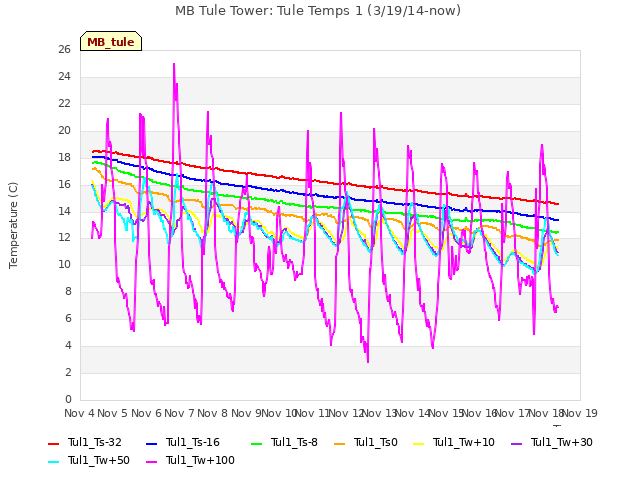Select the Tul1_Tw+30 legend label
Image resolution: width=640 pixels, height=480 pixels.
pos(562,442)
